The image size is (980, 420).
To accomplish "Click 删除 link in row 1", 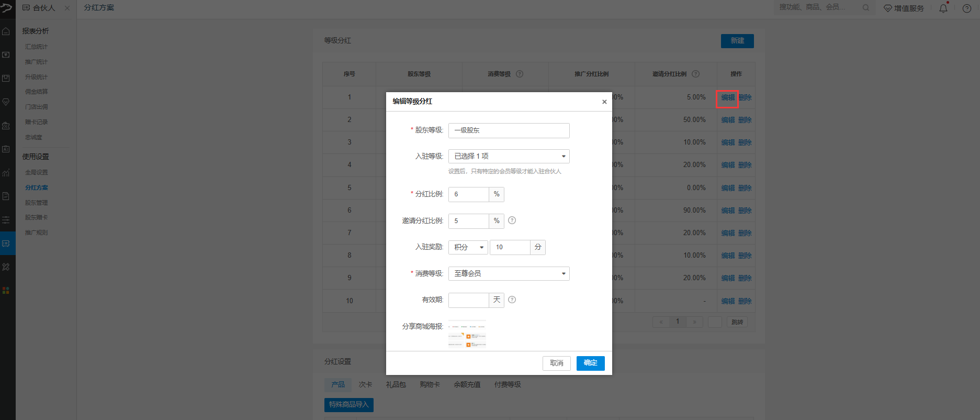I will tap(745, 97).
